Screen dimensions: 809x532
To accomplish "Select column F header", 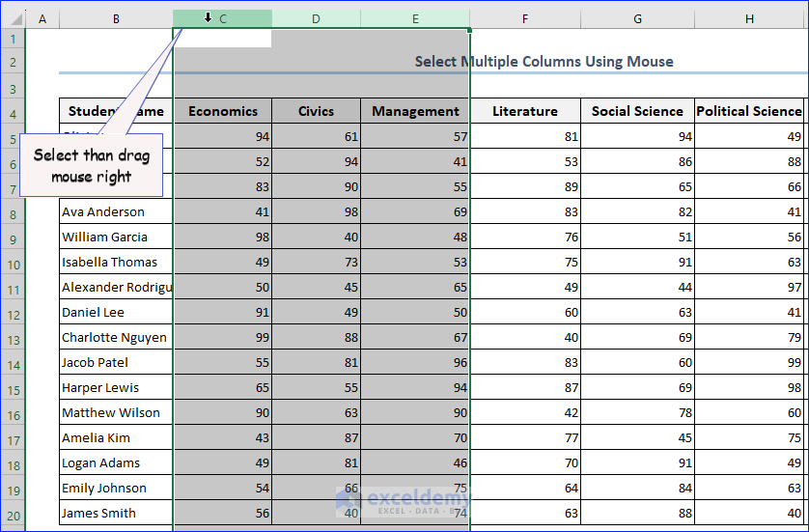I will pyautogui.click(x=525, y=19).
